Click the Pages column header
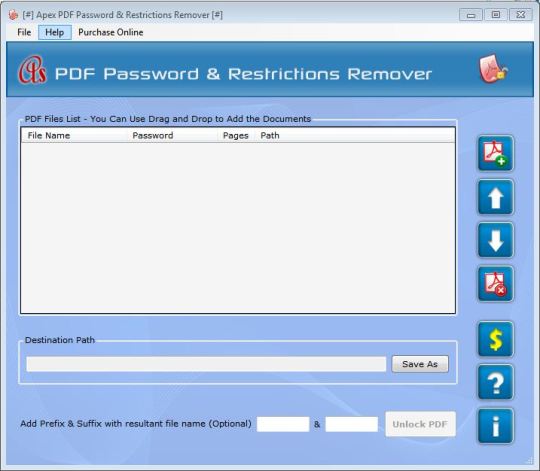Image resolution: width=540 pixels, height=471 pixels. pyautogui.click(x=236, y=136)
